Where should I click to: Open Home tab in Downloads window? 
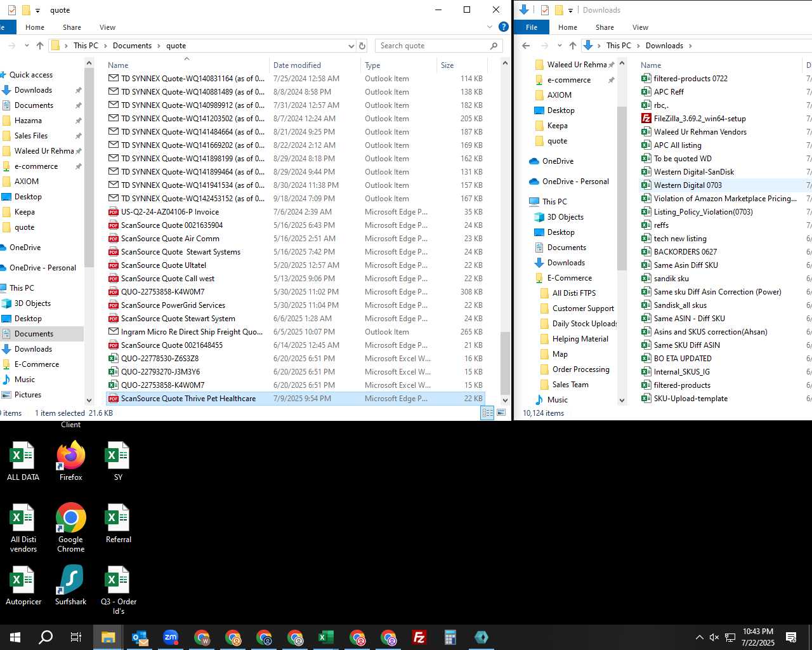click(568, 27)
